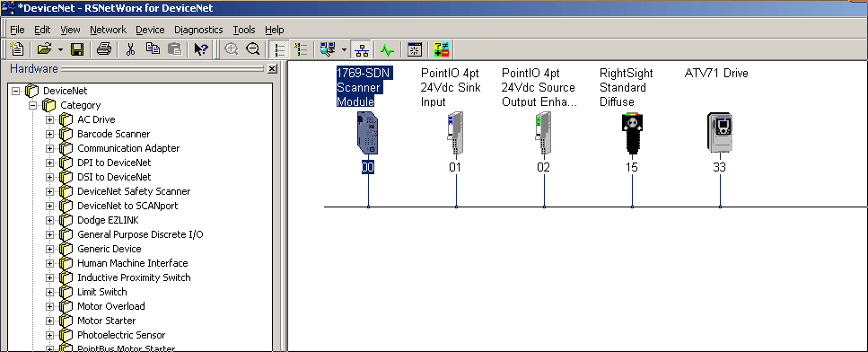Viewport: 868px width, 352px height.
Task: Expand the Photoelectric Sensor category
Action: click(50, 335)
